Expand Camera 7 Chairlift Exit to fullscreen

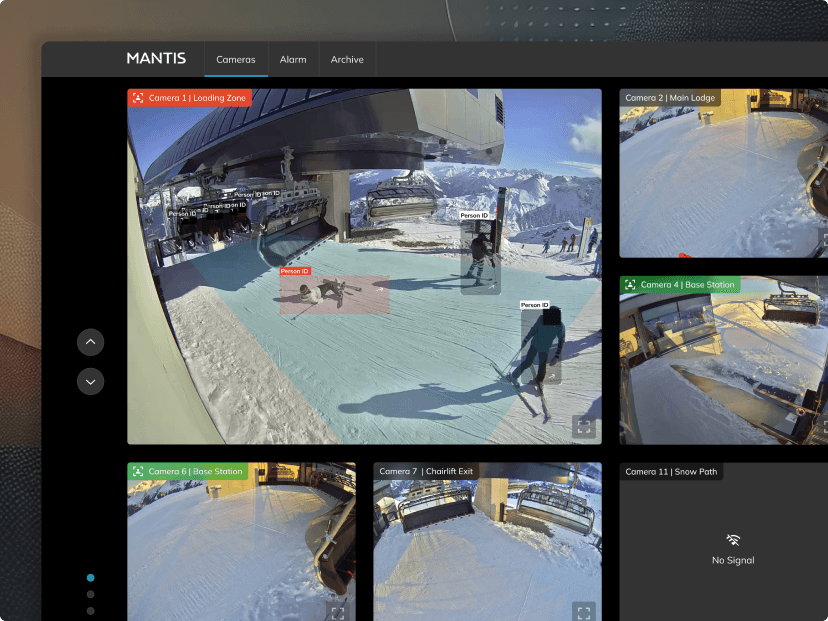(x=584, y=613)
